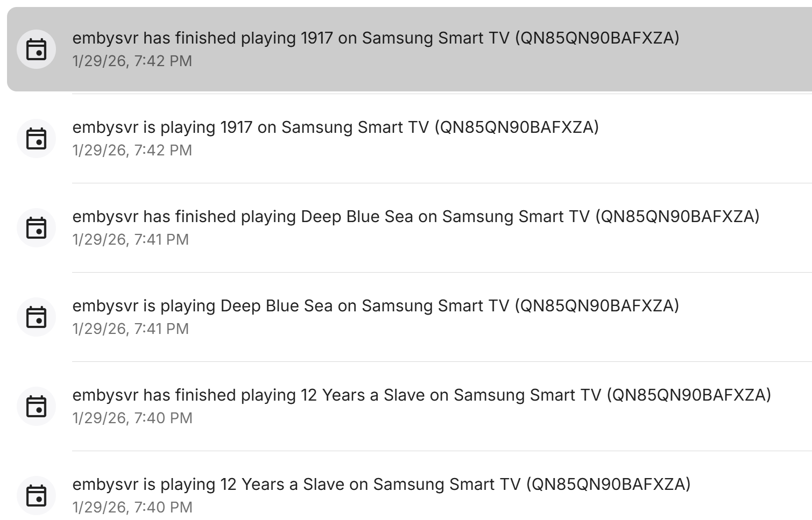
Task: Click the 7:40 PM timestamp under finished 12 Years a Slave
Action: click(132, 418)
